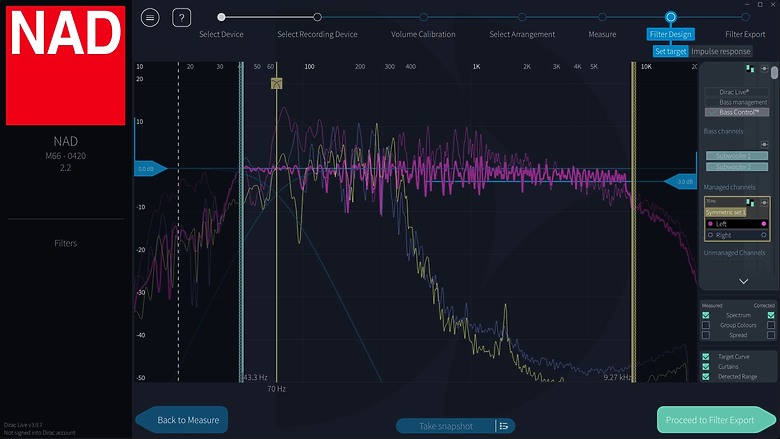
Task: Toggle the visibility eye atop right panel
Action: tap(765, 69)
